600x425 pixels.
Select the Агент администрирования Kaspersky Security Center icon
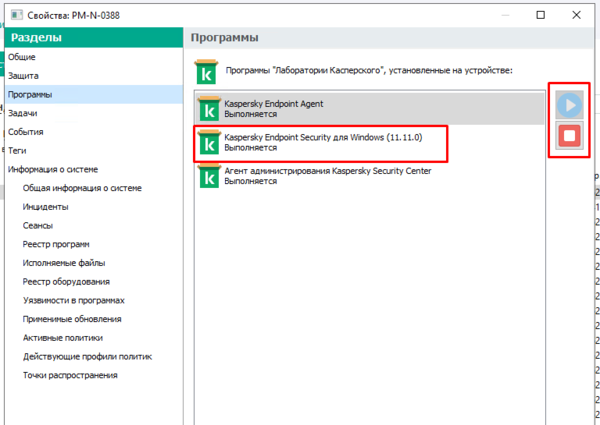pyautogui.click(x=209, y=176)
